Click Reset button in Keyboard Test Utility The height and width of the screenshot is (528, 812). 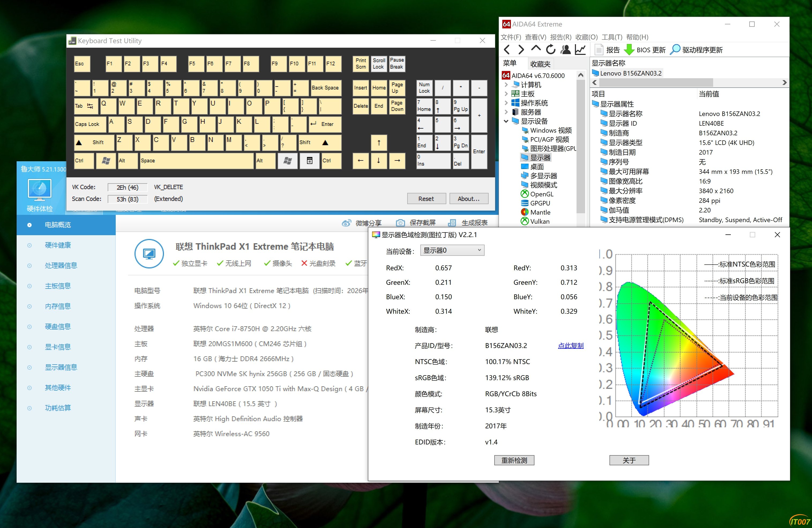coord(426,199)
